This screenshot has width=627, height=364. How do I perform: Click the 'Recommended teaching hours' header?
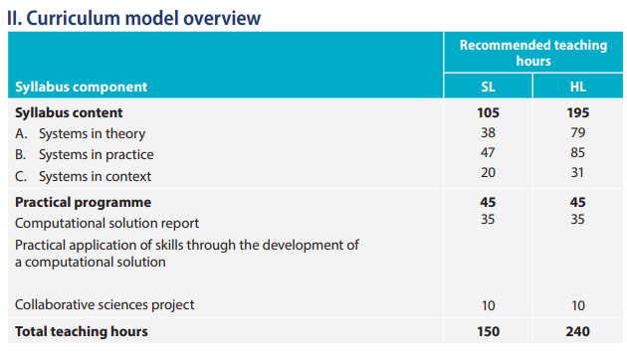pos(533,53)
